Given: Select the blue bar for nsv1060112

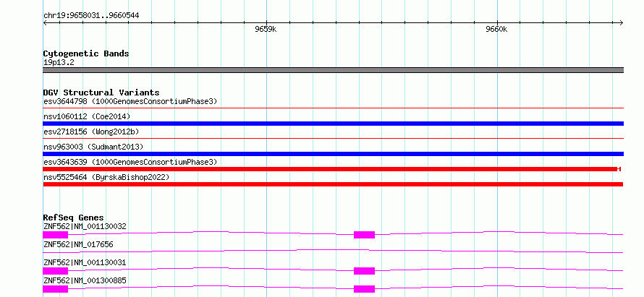Looking at the screenshot, I should (333, 124).
